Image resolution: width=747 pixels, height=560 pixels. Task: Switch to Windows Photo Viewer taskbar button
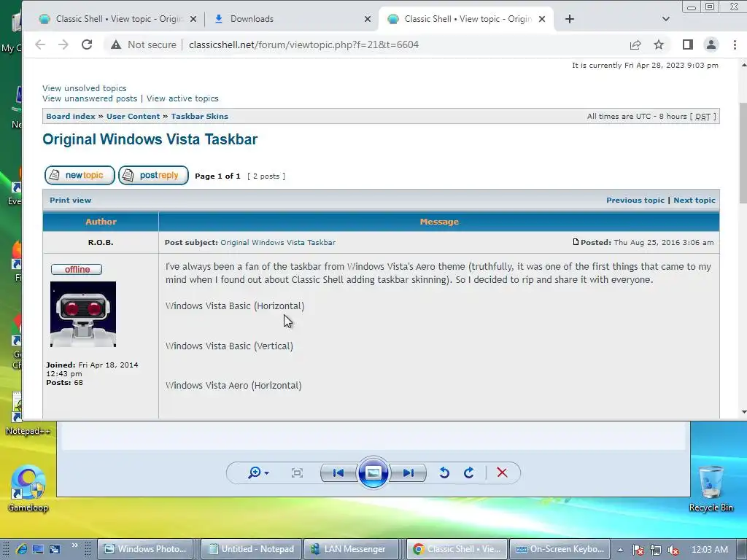(x=145, y=549)
